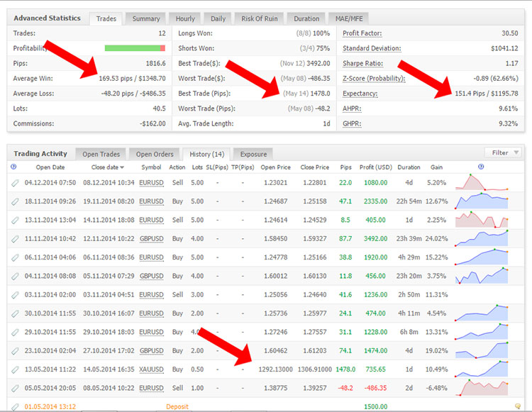Click trade chart thumbnail for 18.11.2014 row
Screen dimensions: 532x412
tap(482, 201)
